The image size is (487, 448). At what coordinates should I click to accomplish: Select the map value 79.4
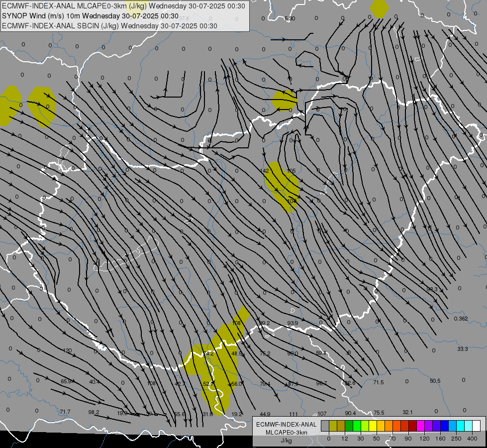tap(265, 384)
